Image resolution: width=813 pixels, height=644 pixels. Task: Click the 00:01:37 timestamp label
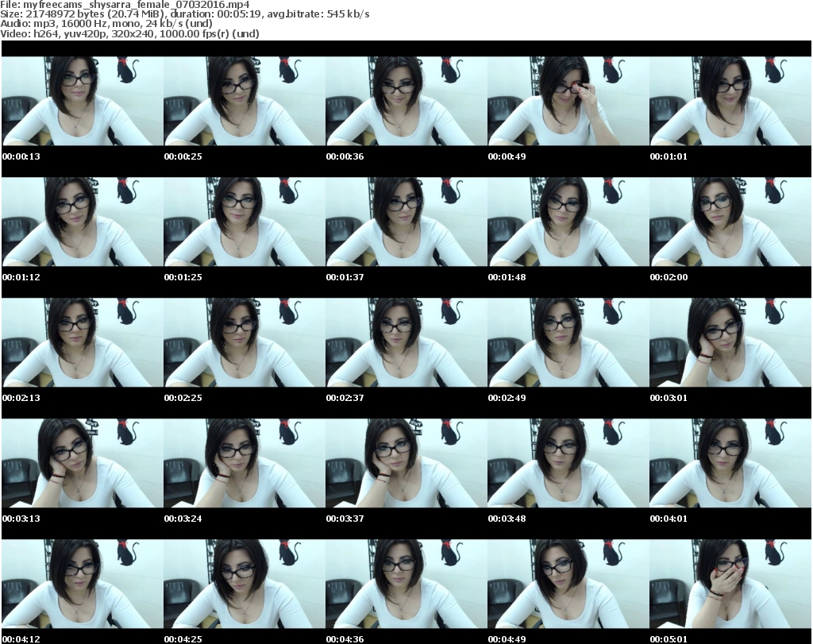coord(345,277)
